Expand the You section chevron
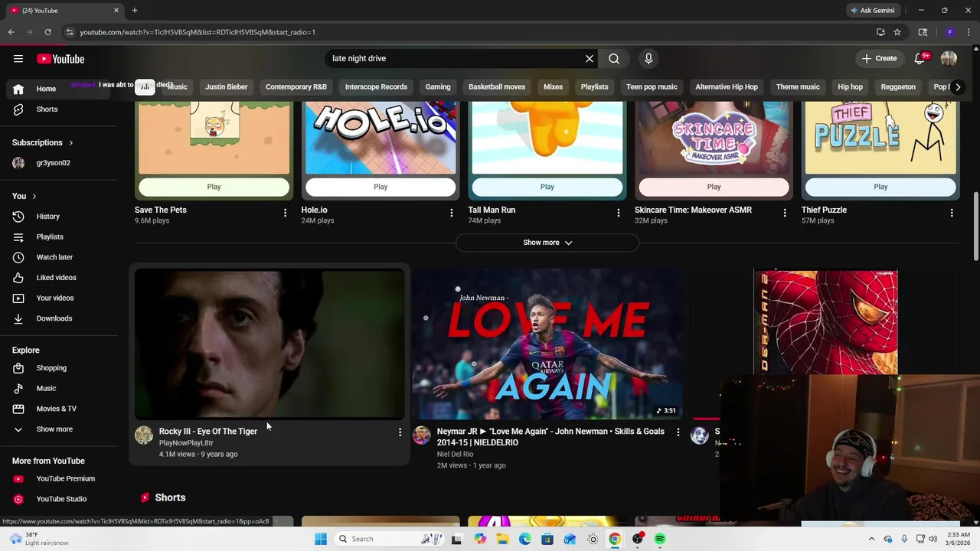The width and height of the screenshot is (980, 551). tap(34, 197)
